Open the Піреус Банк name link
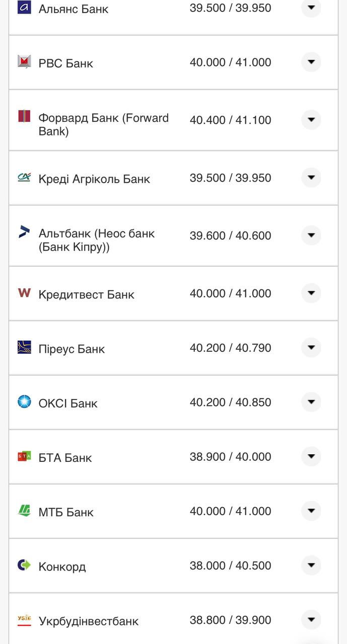Screen dimensions: 347x644 point(72,349)
